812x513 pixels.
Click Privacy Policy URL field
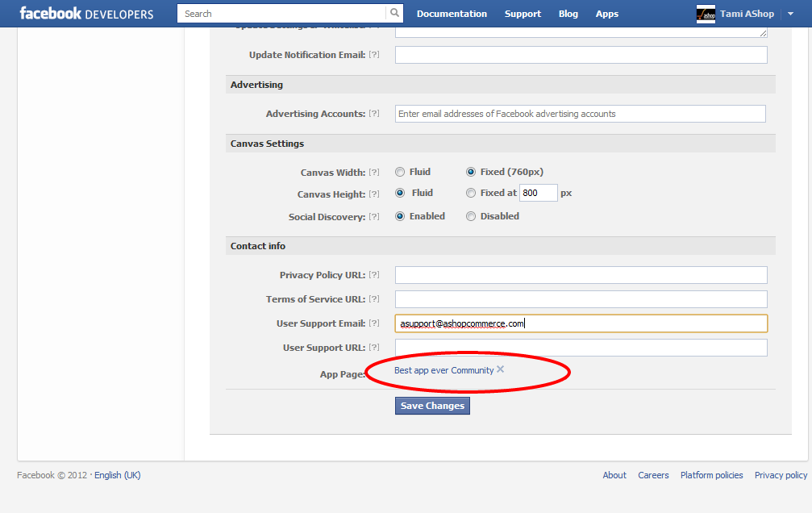point(581,275)
